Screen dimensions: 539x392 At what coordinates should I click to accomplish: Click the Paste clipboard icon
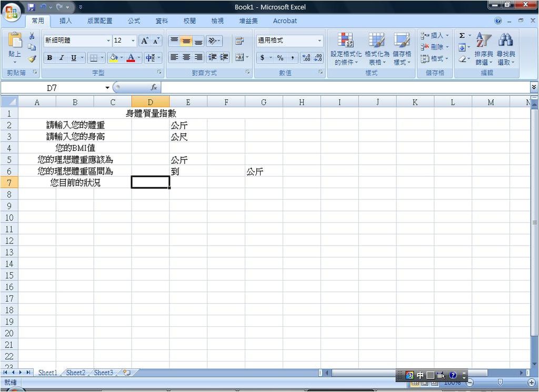point(15,40)
